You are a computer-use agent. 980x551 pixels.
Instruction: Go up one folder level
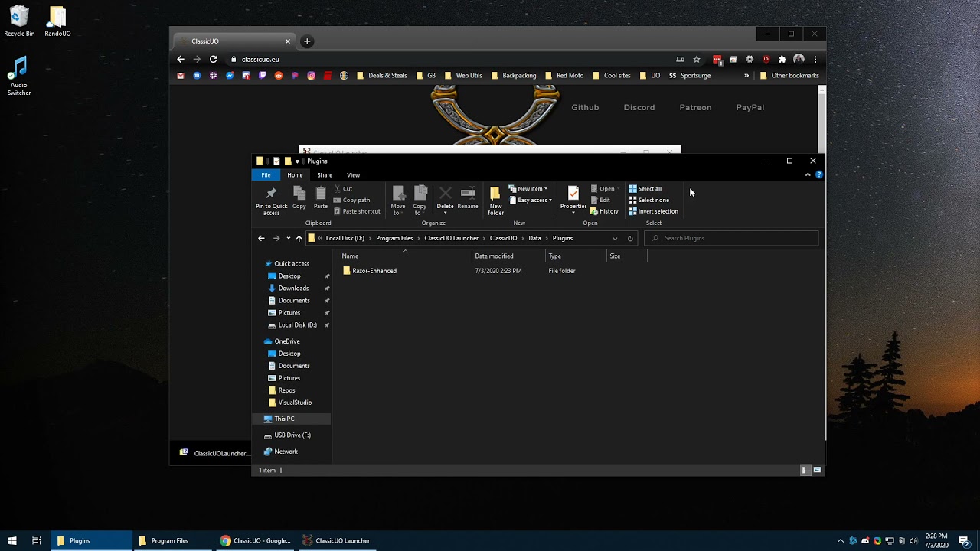[x=299, y=238]
